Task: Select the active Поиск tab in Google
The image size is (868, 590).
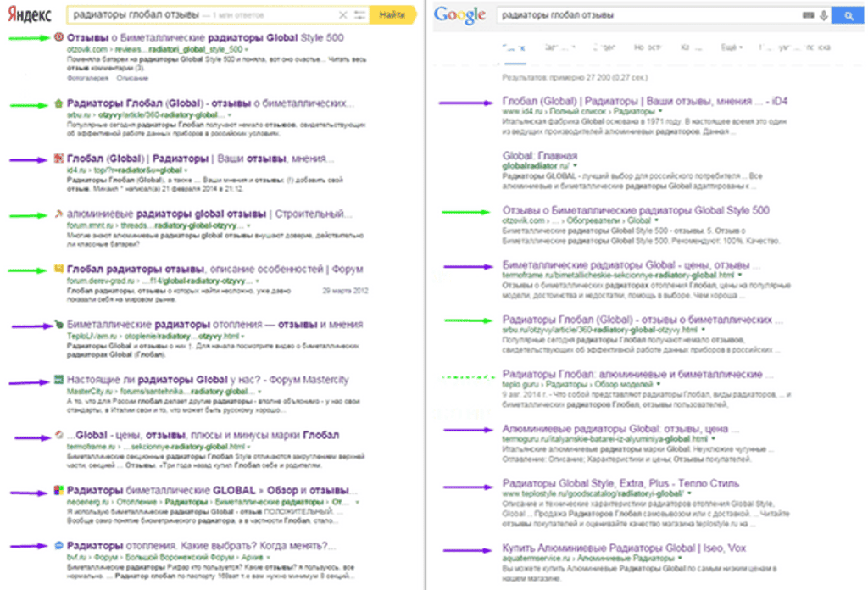Action: (514, 47)
